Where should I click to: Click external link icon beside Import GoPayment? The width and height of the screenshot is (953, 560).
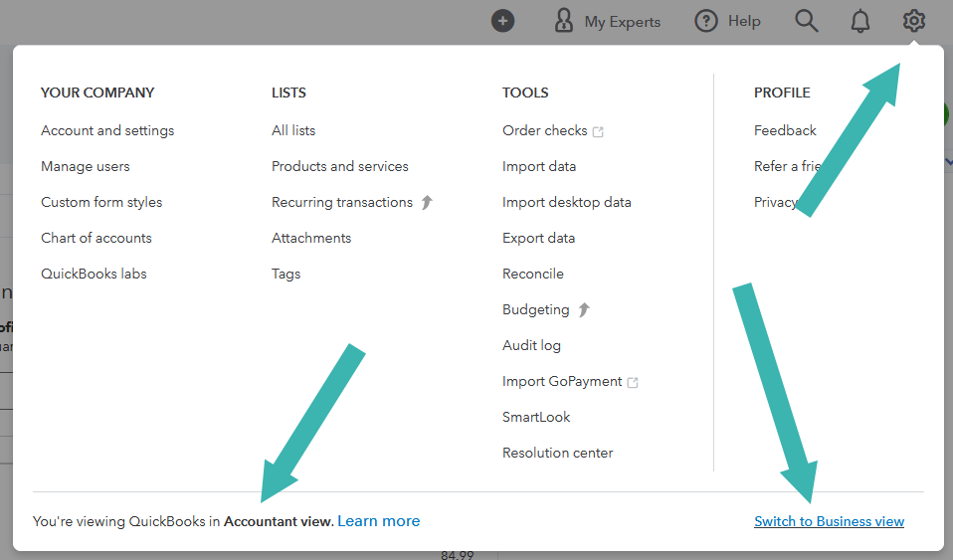(633, 383)
